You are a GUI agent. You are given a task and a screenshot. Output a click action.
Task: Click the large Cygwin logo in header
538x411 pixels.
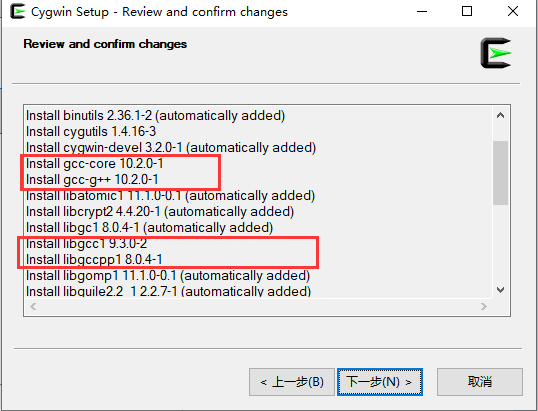pos(496,53)
